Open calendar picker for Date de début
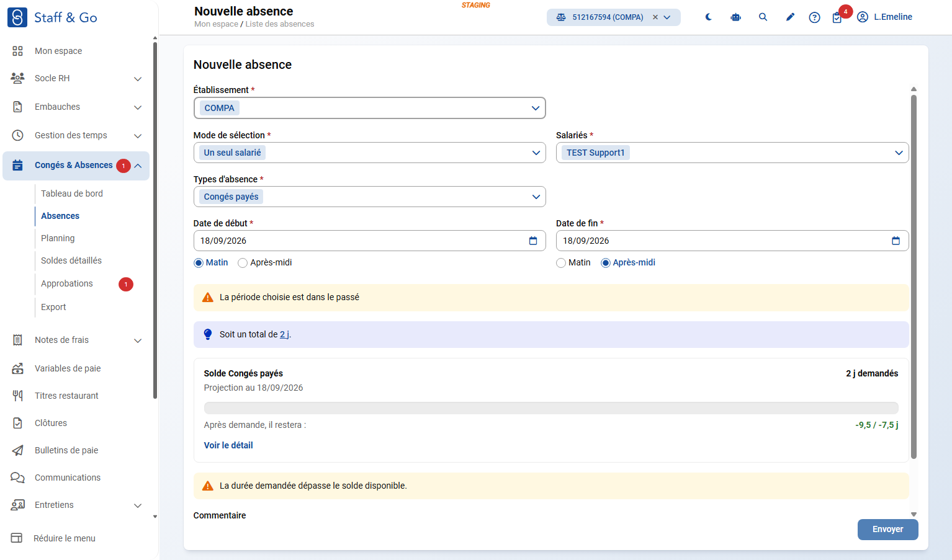952x560 pixels. 532,241
